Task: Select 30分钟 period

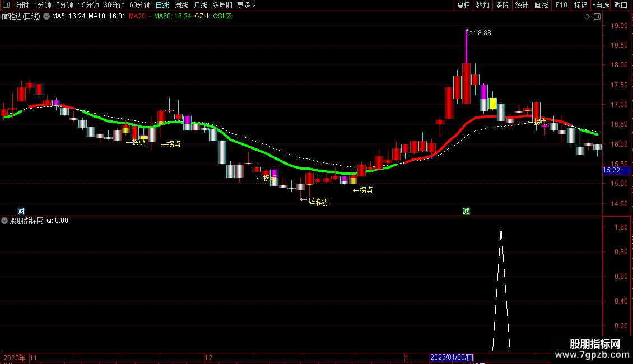Action: (x=114, y=5)
